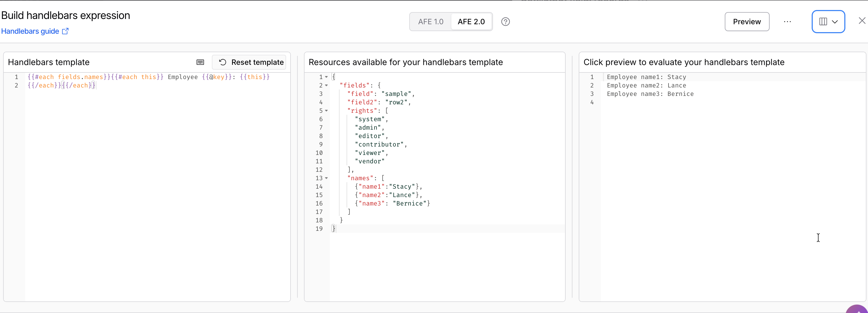This screenshot has height=313, width=868.
Task: Collapse the "fields" object fold arrow
Action: [327, 85]
